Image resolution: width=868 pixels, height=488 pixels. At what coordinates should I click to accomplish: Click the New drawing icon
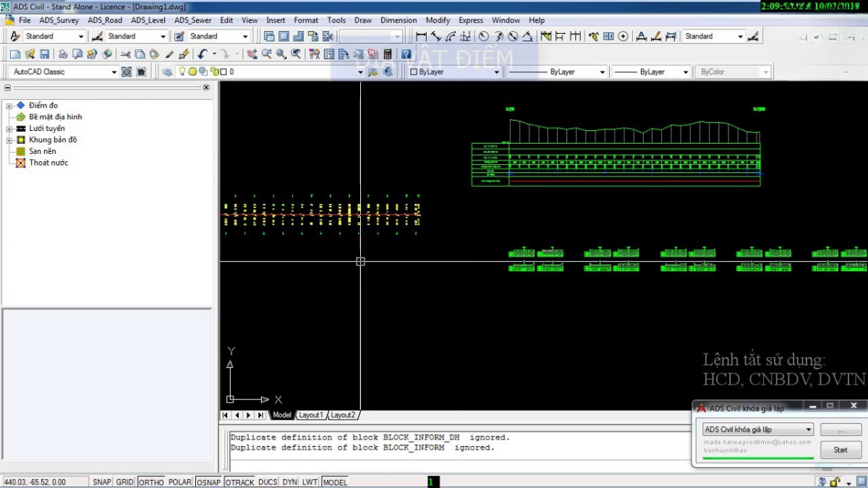tap(14, 54)
